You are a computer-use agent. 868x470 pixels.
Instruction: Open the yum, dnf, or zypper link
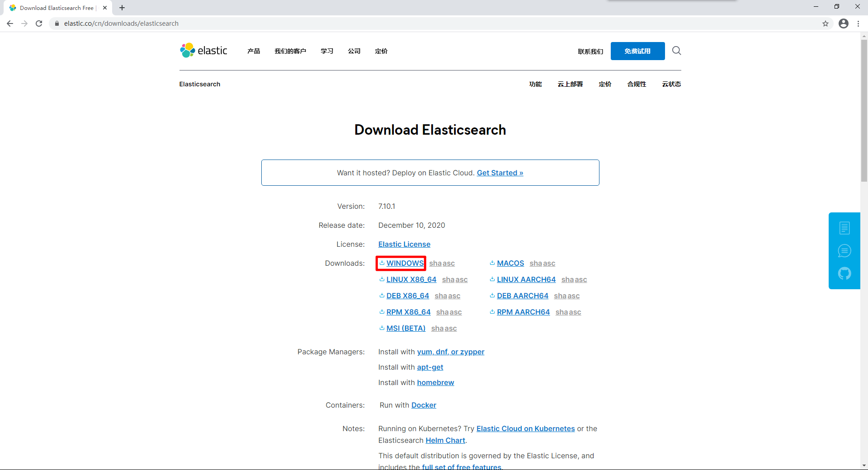(x=451, y=352)
